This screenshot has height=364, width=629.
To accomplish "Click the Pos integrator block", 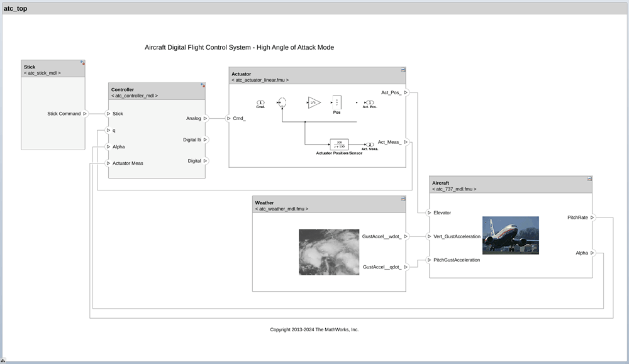I will pyautogui.click(x=337, y=102).
